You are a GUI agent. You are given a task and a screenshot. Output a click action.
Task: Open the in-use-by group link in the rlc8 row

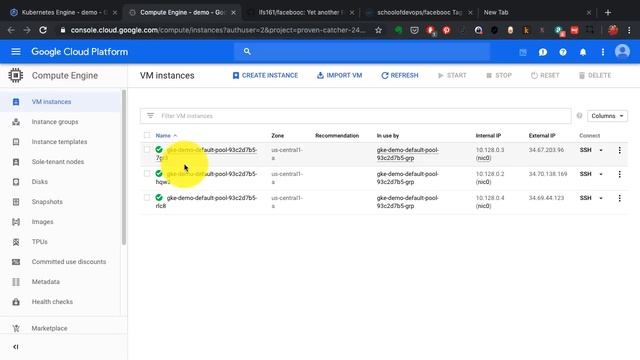pos(408,202)
